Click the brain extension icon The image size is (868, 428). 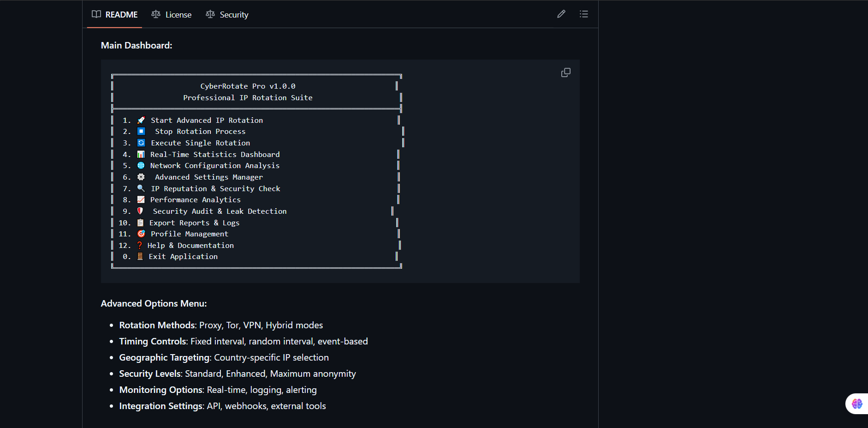856,404
